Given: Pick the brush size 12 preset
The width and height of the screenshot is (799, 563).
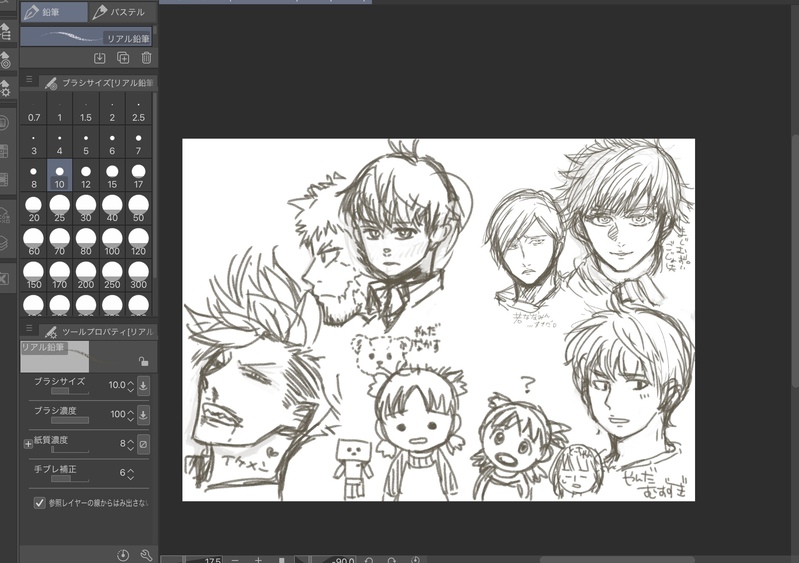Looking at the screenshot, I should pyautogui.click(x=86, y=175).
